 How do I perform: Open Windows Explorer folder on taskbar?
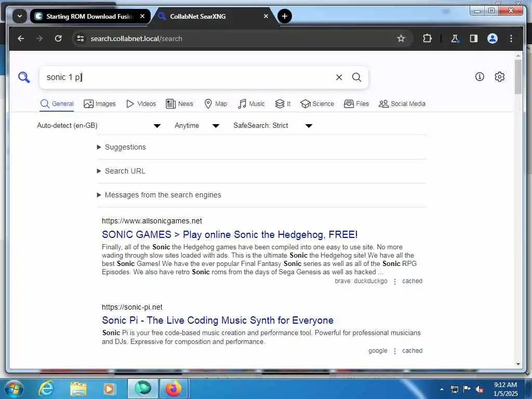(78, 389)
